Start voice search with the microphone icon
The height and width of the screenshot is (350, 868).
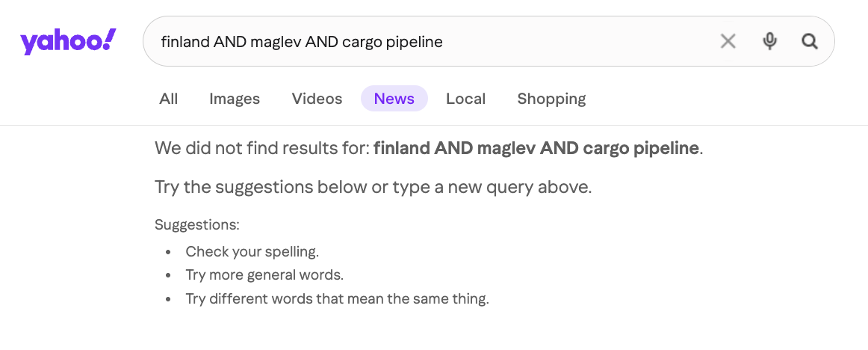[769, 41]
